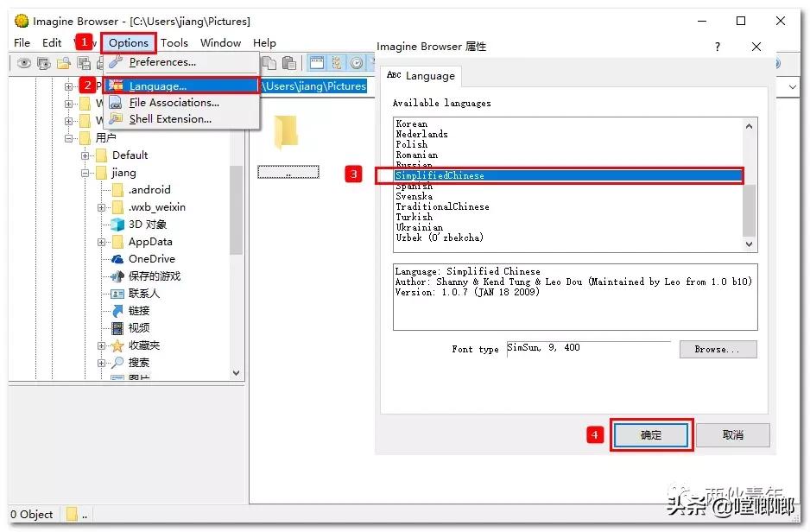
Task: Choose File Associations... menu entry
Action: [180, 102]
